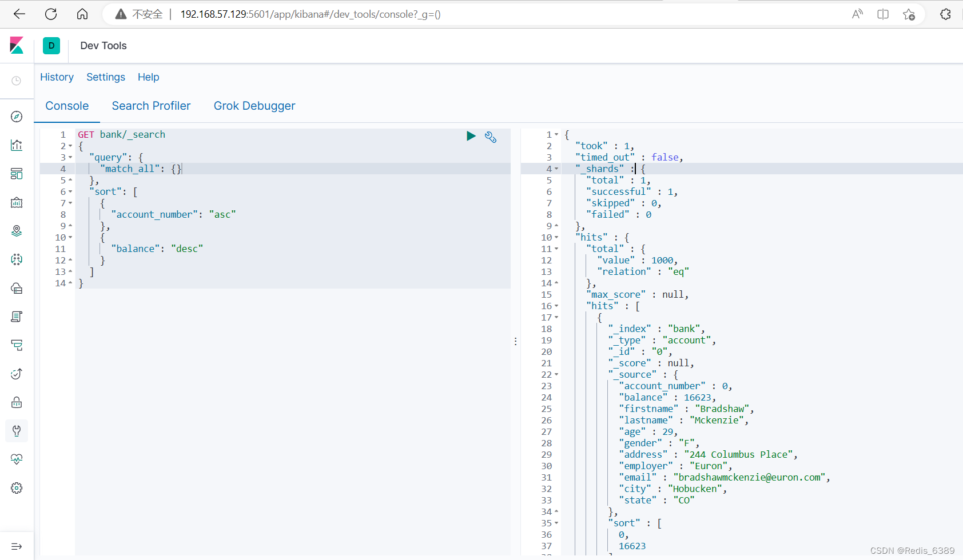
Task: Collapse "_shards" fold arrow in response line 4
Action: click(556, 169)
